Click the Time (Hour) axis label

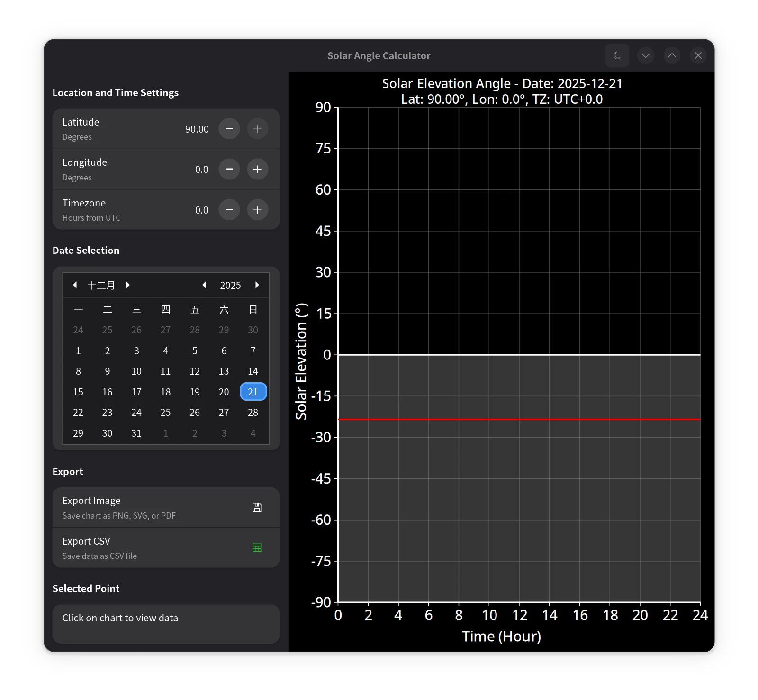(x=502, y=636)
